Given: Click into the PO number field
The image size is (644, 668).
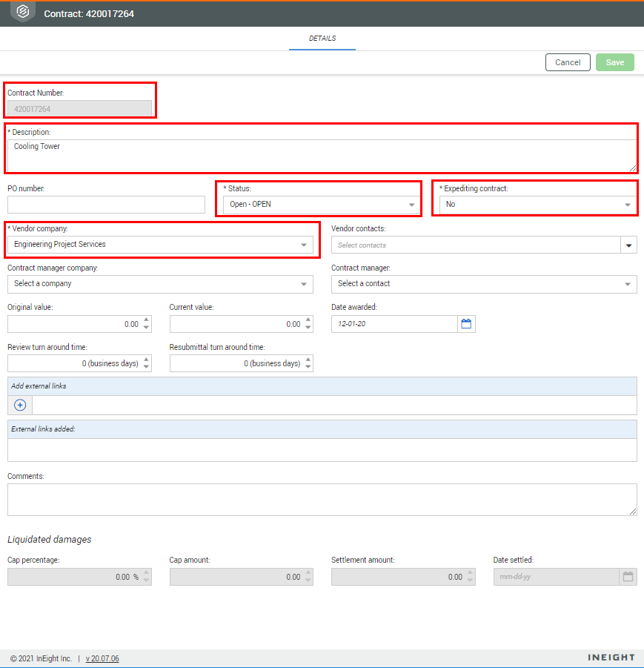Looking at the screenshot, I should (x=106, y=205).
